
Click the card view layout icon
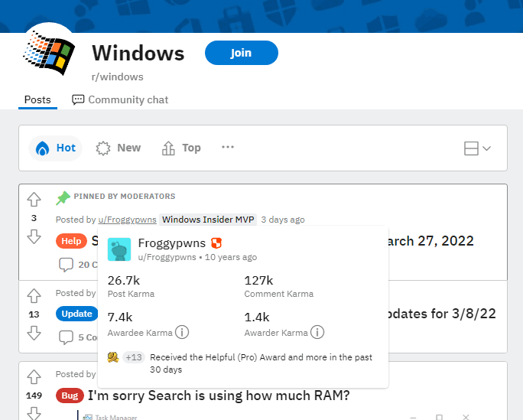point(471,148)
